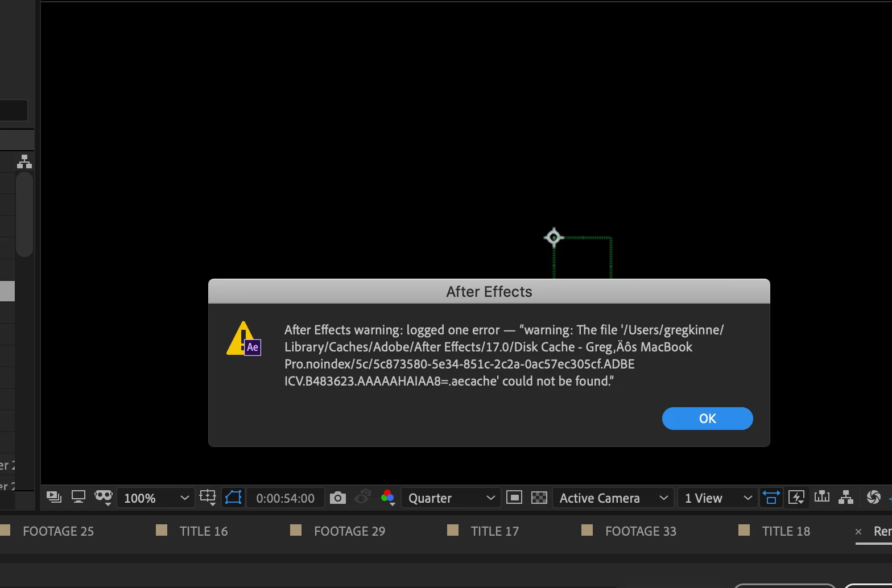This screenshot has width=892, height=588.
Task: Click the current time 0:00:54:00 field
Action: tap(285, 498)
